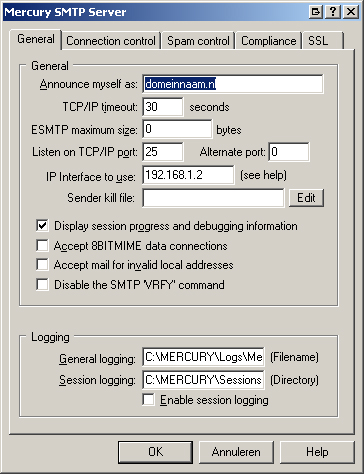Click the Announce myself as field

[x=233, y=84]
